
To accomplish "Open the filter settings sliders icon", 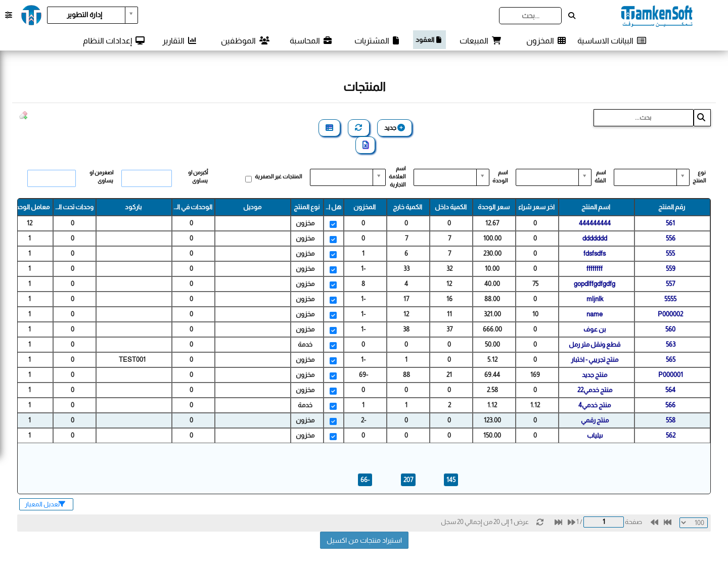I will [x=9, y=15].
